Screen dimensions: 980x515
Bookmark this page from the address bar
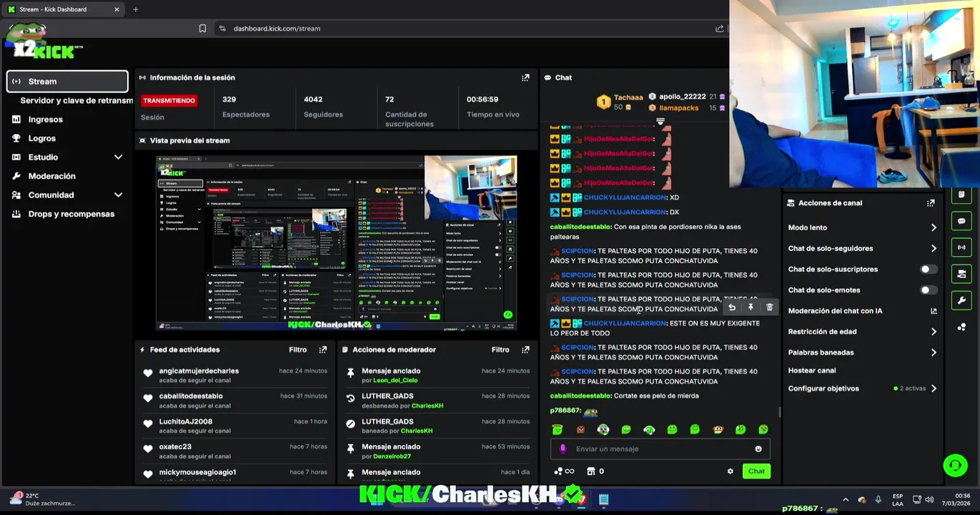coord(202,29)
